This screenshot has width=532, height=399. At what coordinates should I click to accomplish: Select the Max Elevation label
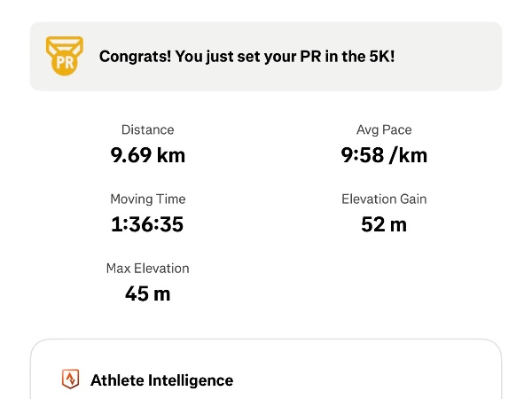(x=147, y=268)
